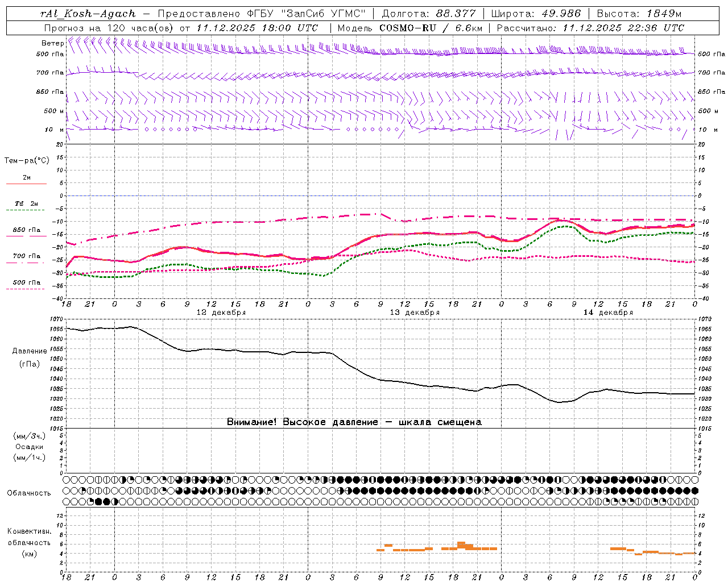Click the "1070" value on left pressure axis
Image resolution: width=728 pixels, height=582 pixels.
coord(57,319)
